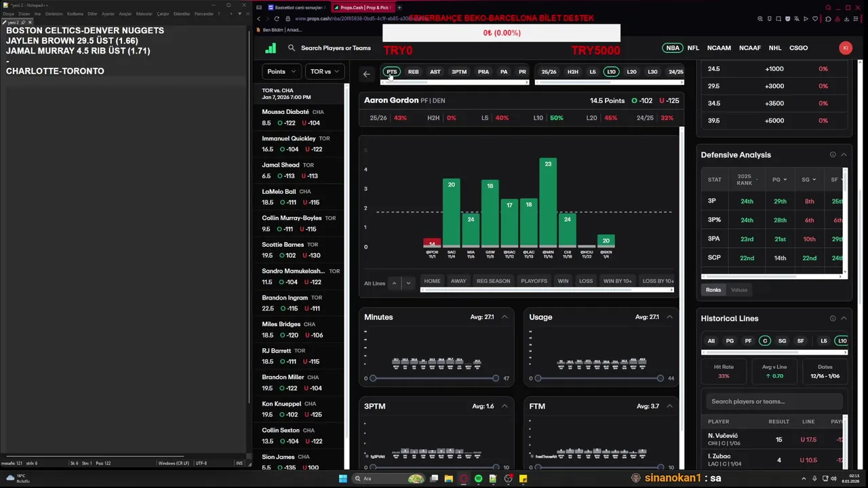Click the 3PTM range slider right handle

[x=496, y=468]
